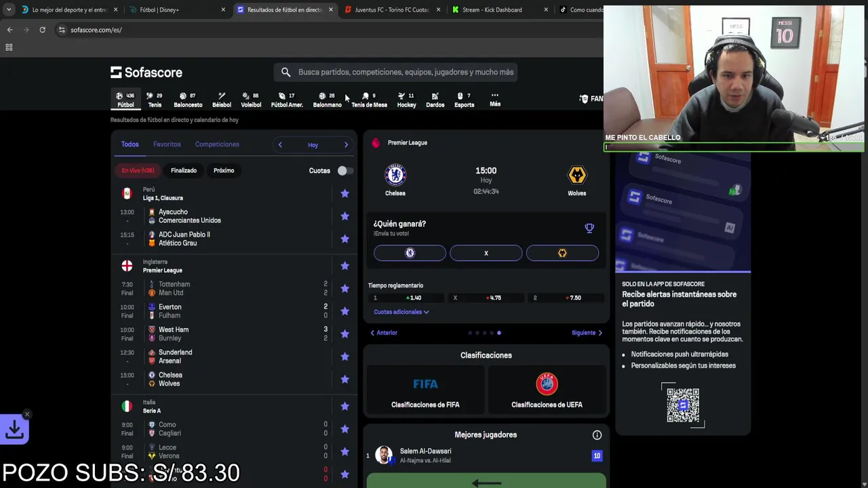868x488 pixels.
Task: Open the Fútbol sport icon tab
Action: tap(125, 100)
